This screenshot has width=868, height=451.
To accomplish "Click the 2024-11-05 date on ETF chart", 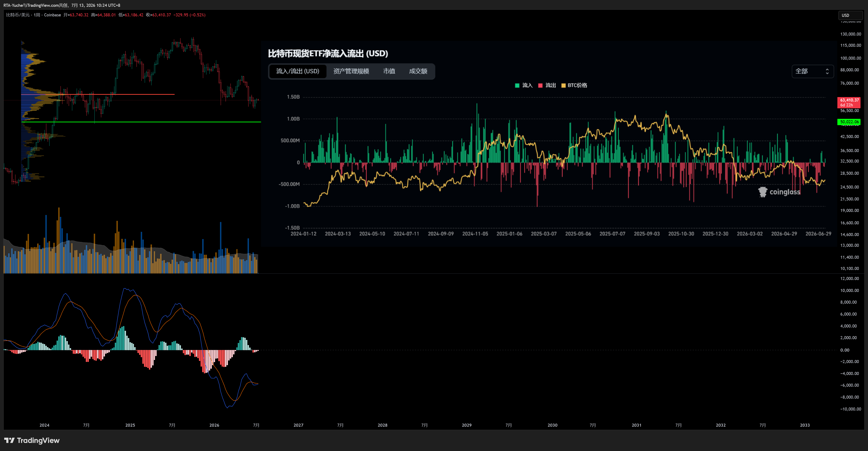I will tap(475, 234).
